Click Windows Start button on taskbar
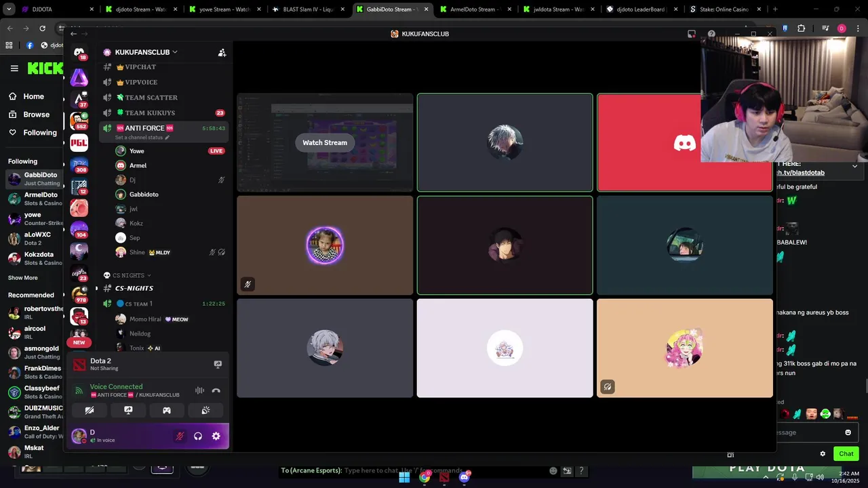The height and width of the screenshot is (488, 868). pos(404,477)
